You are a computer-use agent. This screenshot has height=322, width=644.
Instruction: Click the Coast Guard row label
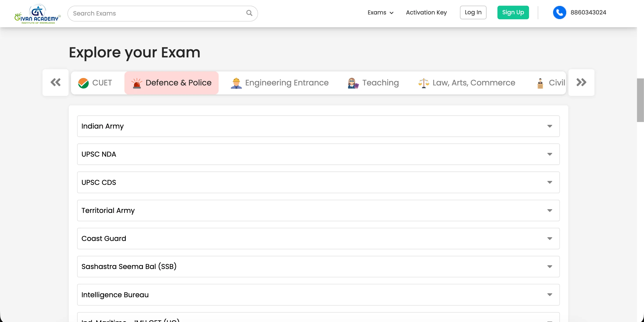(104, 239)
